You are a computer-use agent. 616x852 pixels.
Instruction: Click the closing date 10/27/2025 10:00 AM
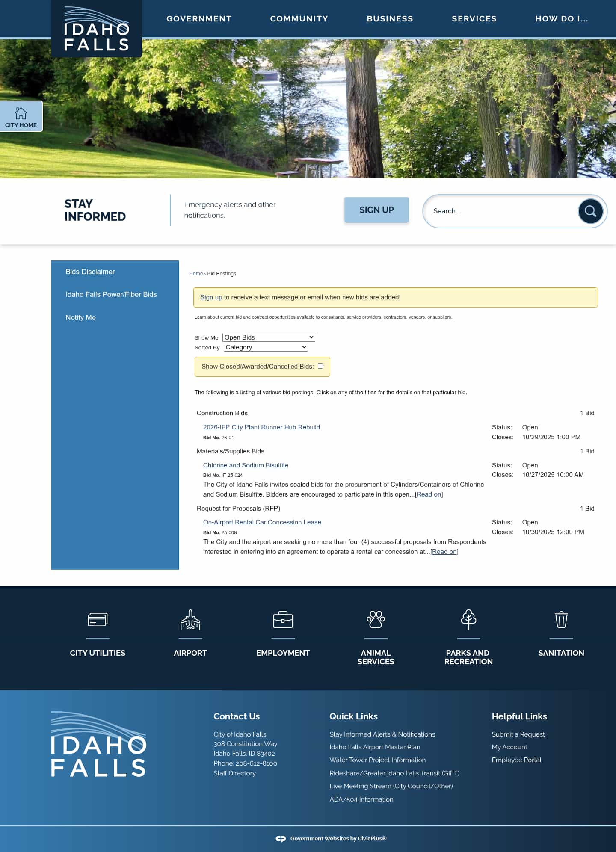(553, 475)
